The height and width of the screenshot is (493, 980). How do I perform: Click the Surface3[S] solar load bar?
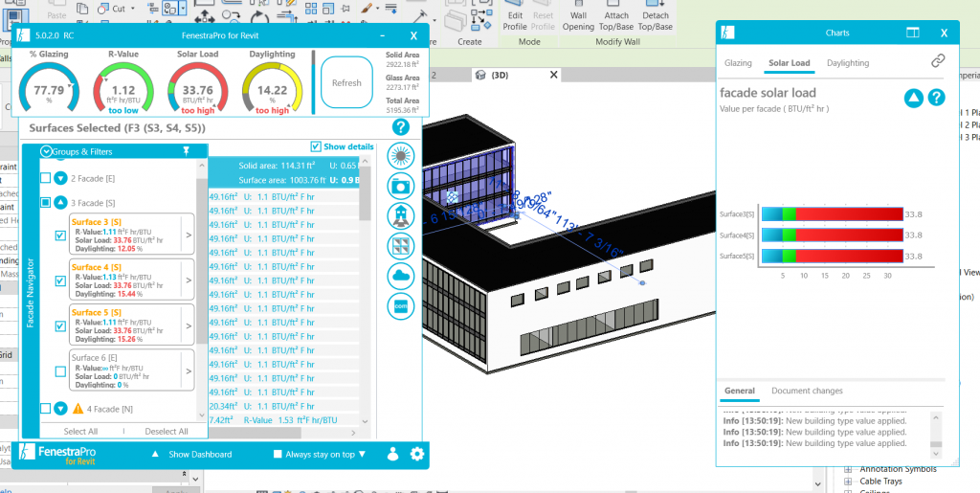tap(833, 214)
